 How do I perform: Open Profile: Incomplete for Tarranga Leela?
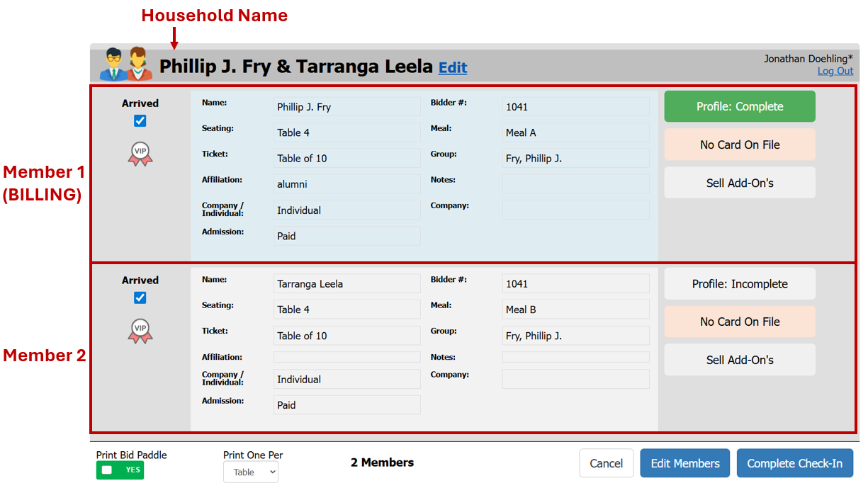(740, 284)
